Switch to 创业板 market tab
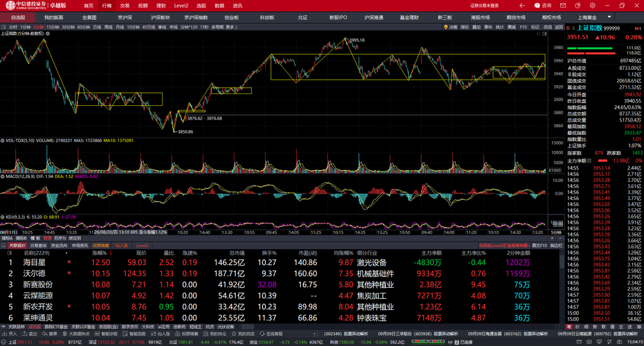Screen dimensions: 644x346 click(x=231, y=17)
